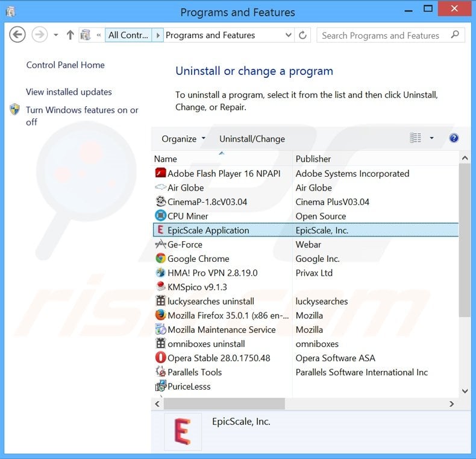The width and height of the screenshot is (476, 459).
Task: Open View installed updates link
Action: point(69,92)
